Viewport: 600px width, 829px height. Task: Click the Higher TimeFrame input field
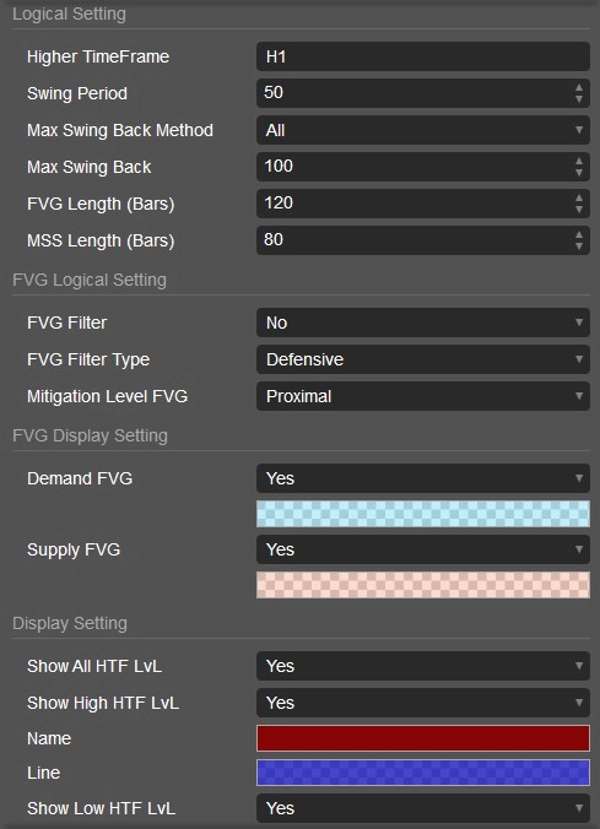click(422, 57)
